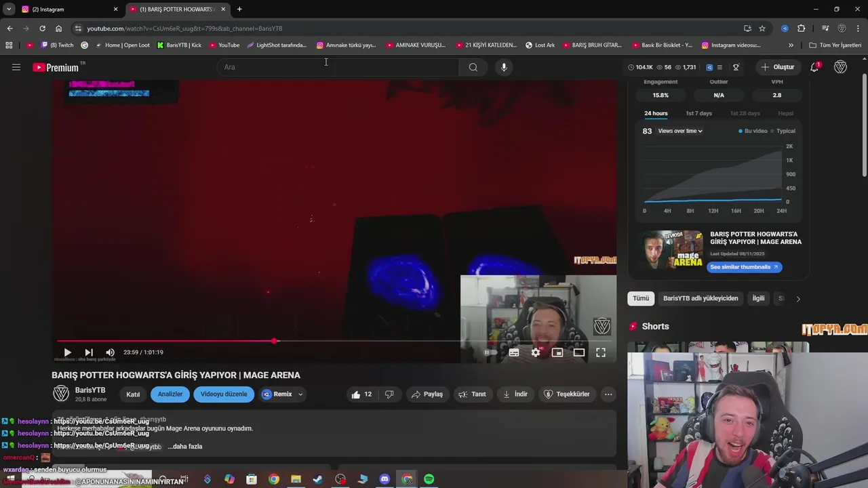Viewport: 868px width, 488px height.
Task: Open the Oluştur create button
Action: 777,67
